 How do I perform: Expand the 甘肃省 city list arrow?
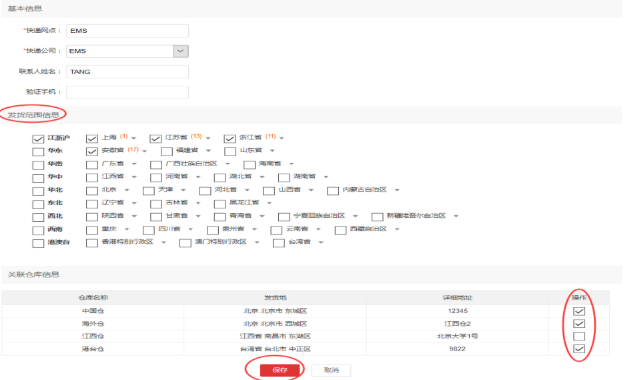coord(198,216)
